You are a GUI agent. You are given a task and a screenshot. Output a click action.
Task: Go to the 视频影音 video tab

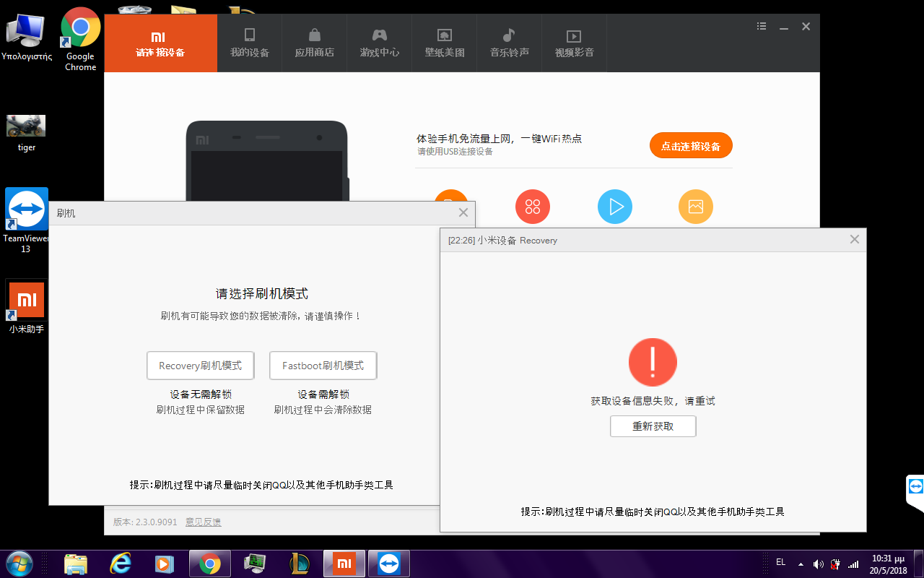click(574, 43)
